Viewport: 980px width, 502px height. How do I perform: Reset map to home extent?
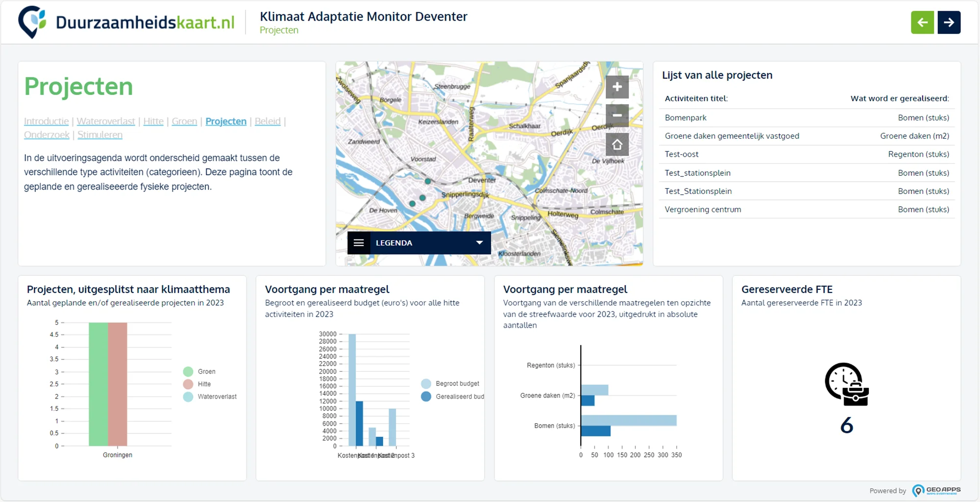pyautogui.click(x=617, y=144)
